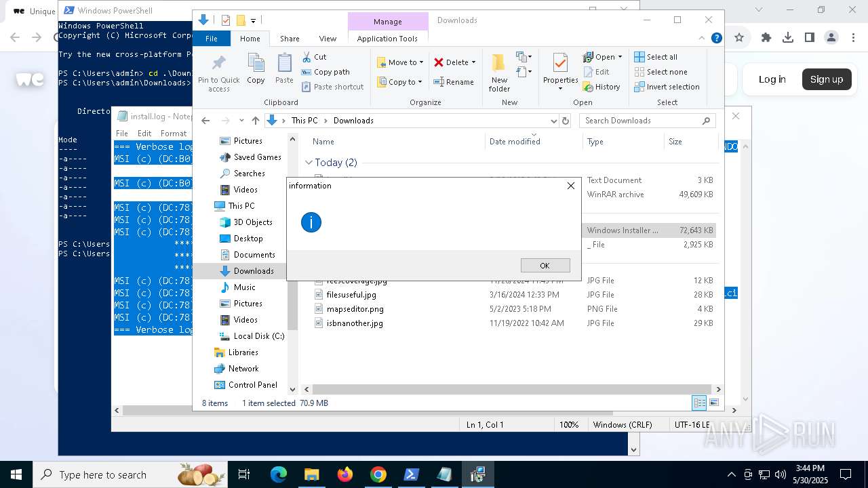Click the Properties quick access toolbar icon

pyautogui.click(x=226, y=20)
